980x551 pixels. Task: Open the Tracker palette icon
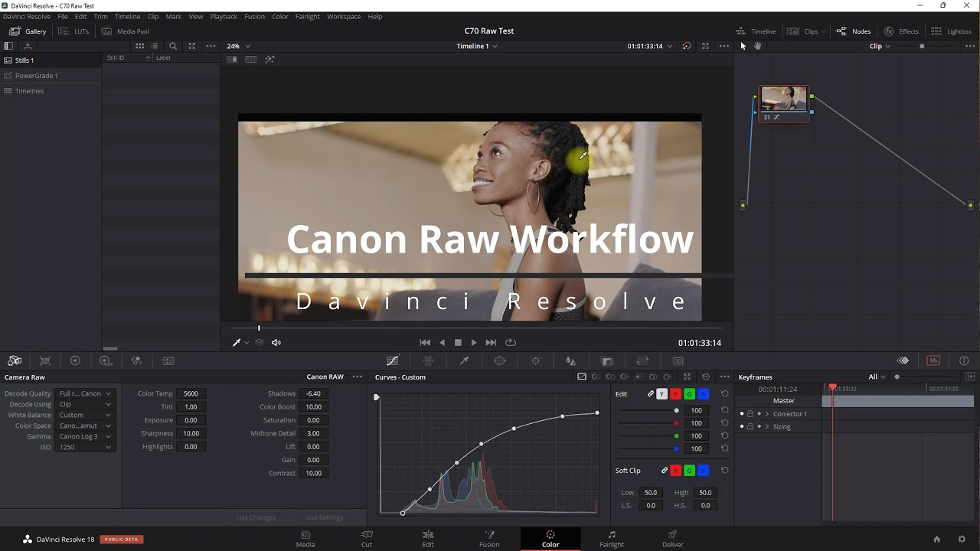535,361
